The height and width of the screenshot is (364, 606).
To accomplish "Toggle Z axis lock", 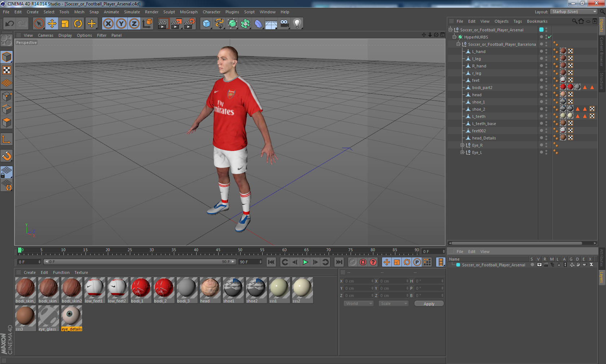I will [134, 24].
